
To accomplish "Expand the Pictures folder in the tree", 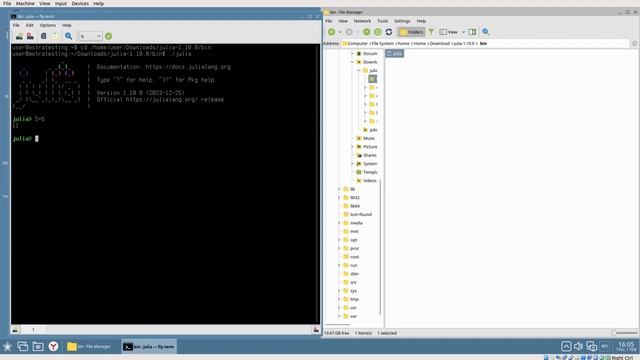I will pyautogui.click(x=353, y=147).
